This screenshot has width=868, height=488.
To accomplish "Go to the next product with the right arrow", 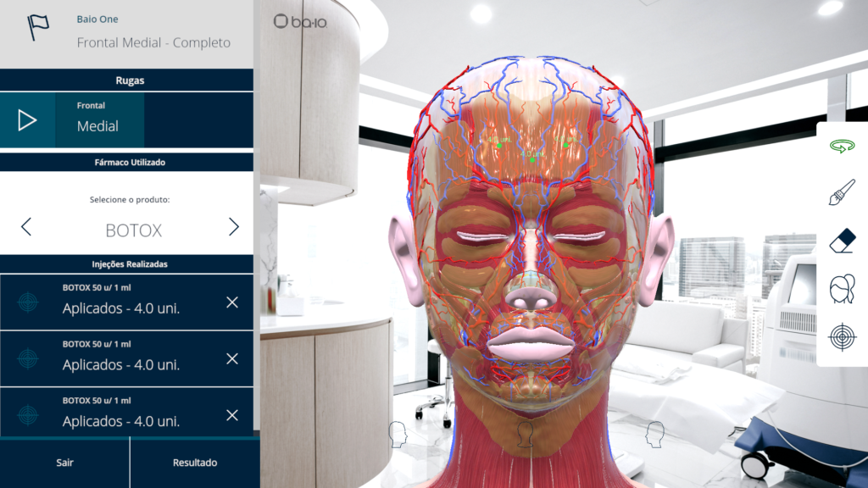I will (234, 227).
